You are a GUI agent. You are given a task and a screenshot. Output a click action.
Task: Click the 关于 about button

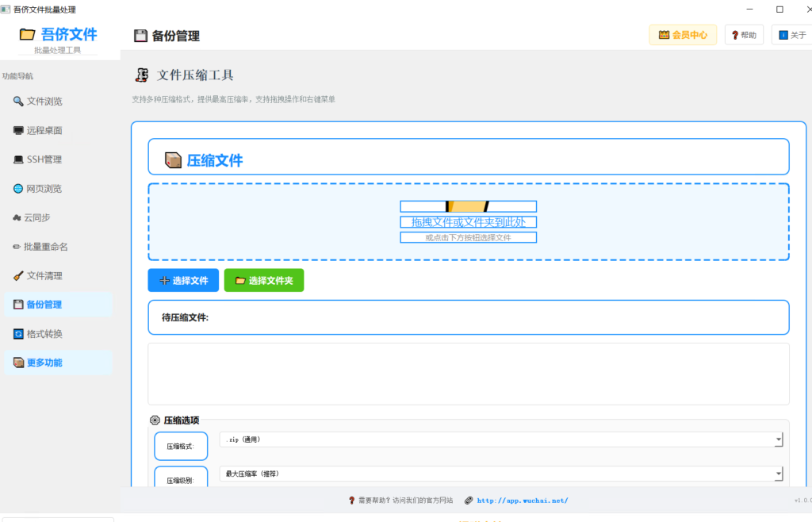point(792,35)
